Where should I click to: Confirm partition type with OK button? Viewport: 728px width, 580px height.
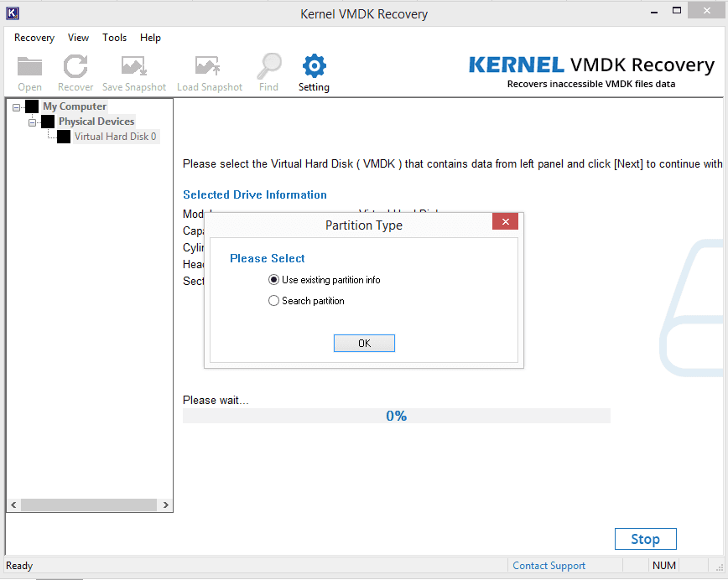pyautogui.click(x=364, y=344)
